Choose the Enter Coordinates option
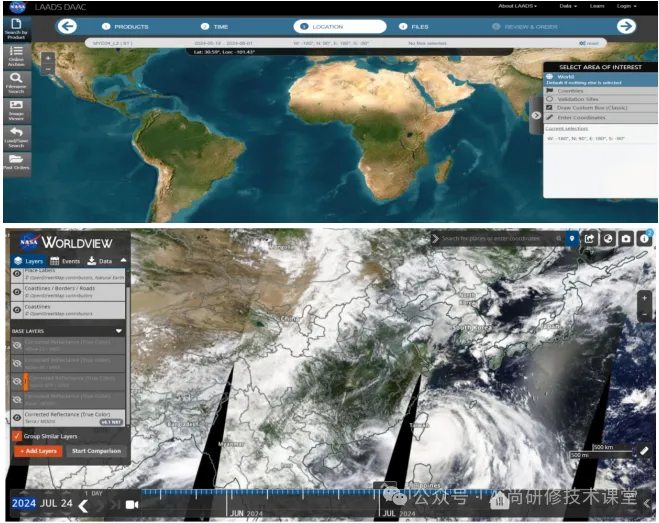This screenshot has width=659, height=523. 600,117
